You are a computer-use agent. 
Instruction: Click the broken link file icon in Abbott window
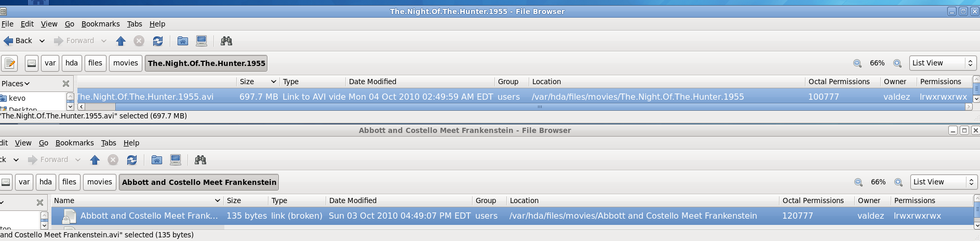point(69,216)
